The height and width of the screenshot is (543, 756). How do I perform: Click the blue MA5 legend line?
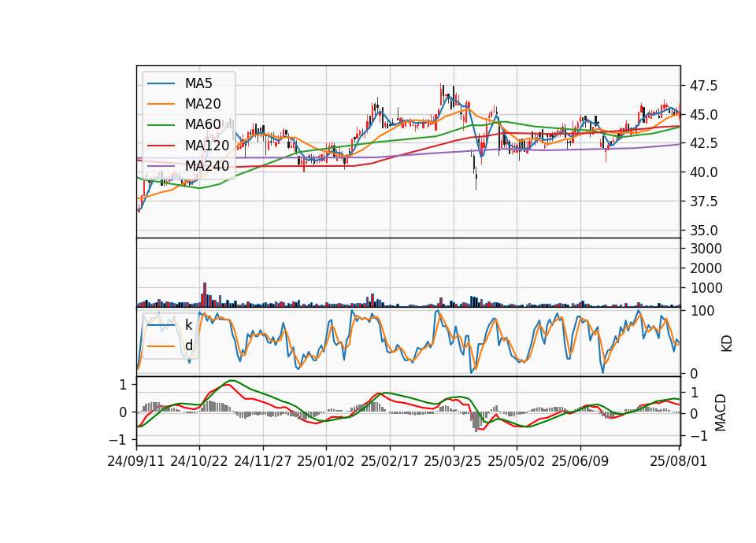pos(161,83)
